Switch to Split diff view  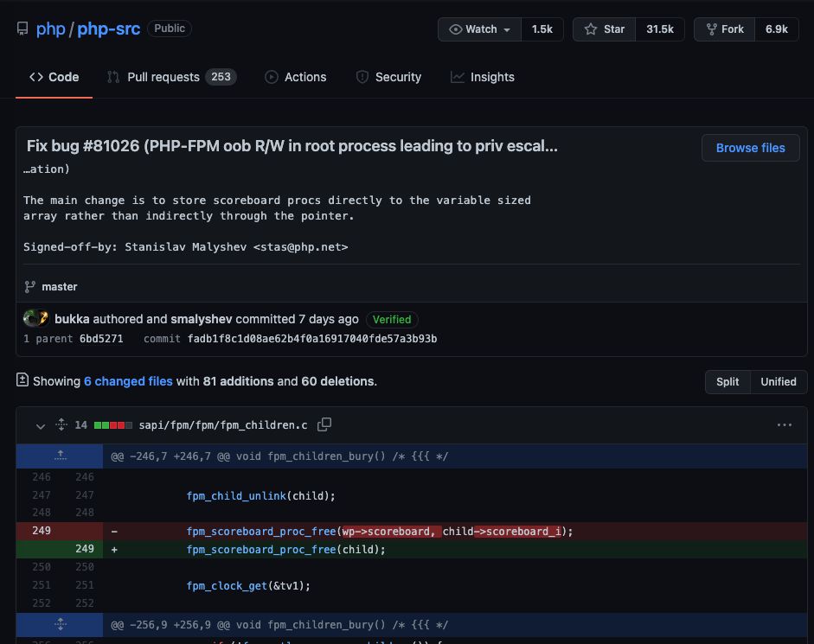727,381
